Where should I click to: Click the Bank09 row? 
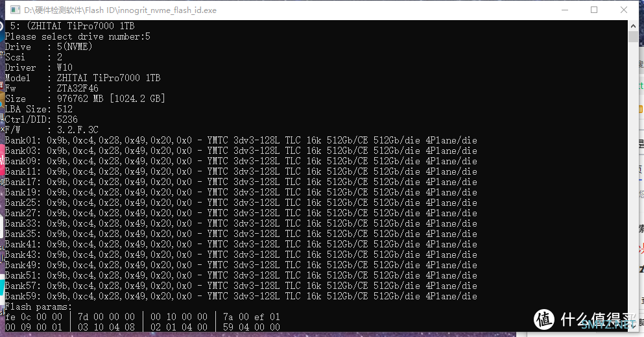pos(241,161)
